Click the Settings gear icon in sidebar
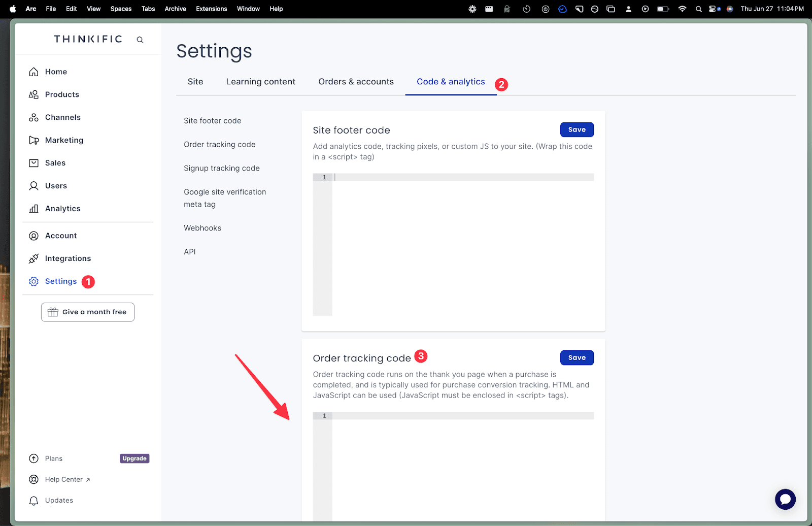Screen dimensions: 812x526 pos(33,281)
